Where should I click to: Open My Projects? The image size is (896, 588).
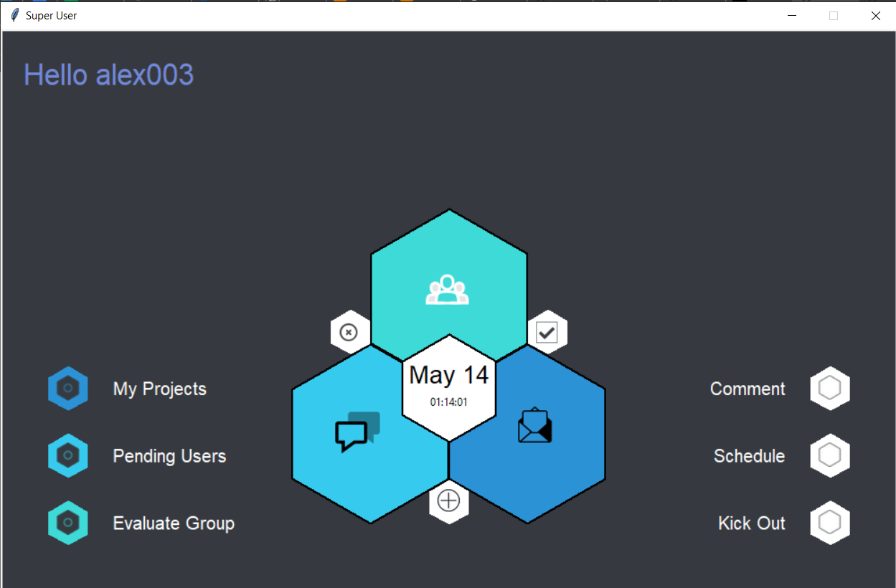(160, 389)
